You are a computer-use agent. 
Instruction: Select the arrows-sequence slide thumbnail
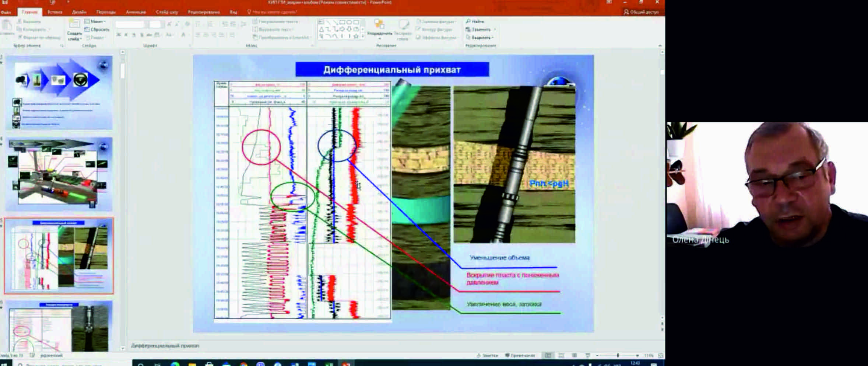59,93
